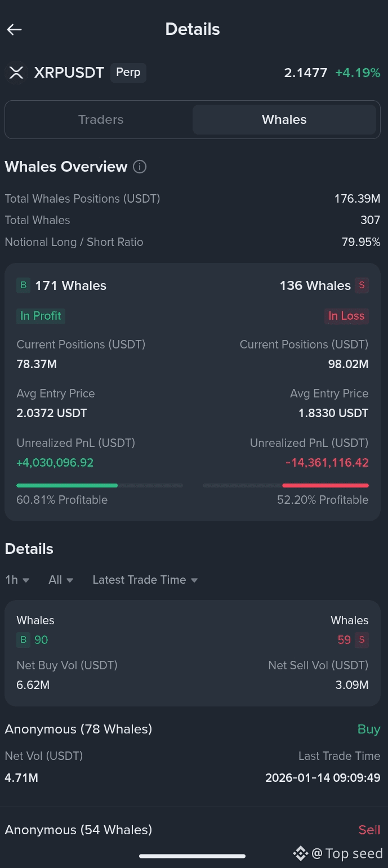The height and width of the screenshot is (868, 388).
Task: Click the green 60.81% profitable progress bar
Action: click(x=68, y=485)
